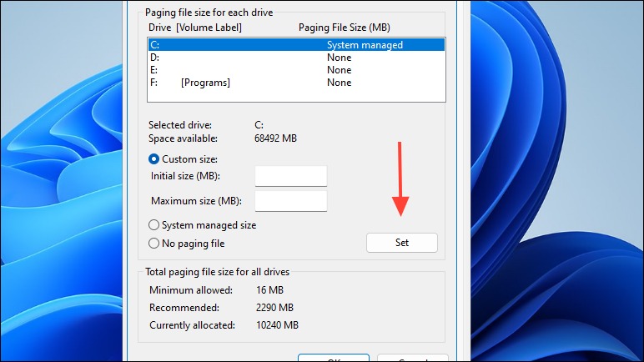Click the red arrow pointing at Set
The width and height of the screenshot is (644, 362).
(x=400, y=179)
